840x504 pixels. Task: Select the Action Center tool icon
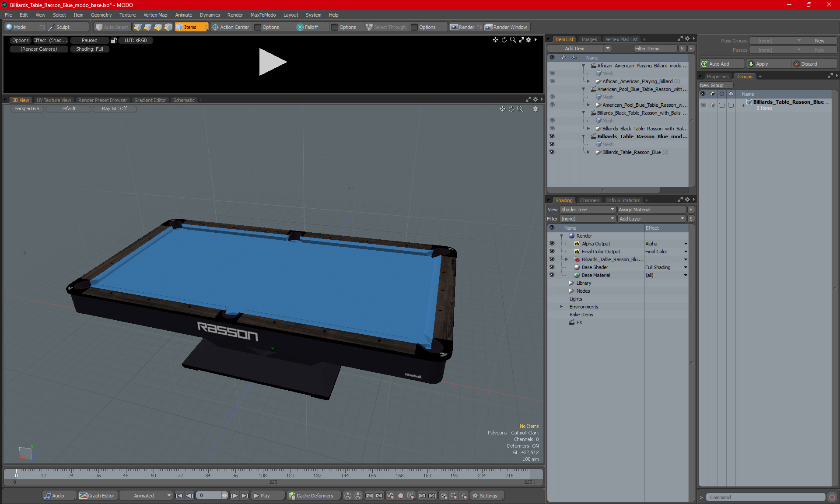[215, 27]
